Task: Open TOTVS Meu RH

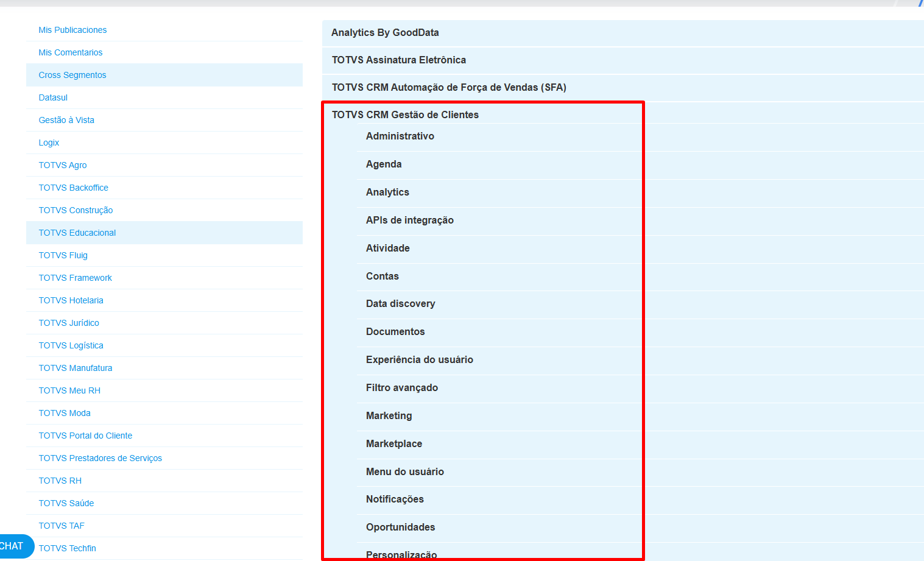Action: coord(69,390)
